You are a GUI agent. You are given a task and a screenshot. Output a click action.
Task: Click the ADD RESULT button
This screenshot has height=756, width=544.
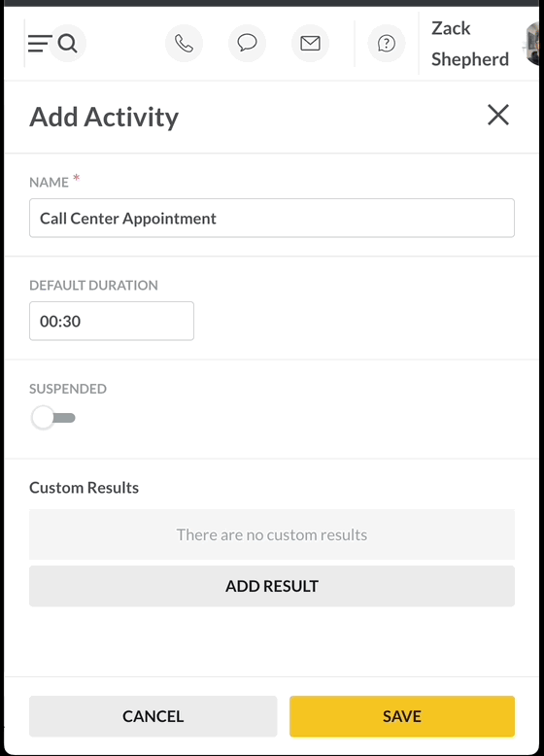point(272,586)
